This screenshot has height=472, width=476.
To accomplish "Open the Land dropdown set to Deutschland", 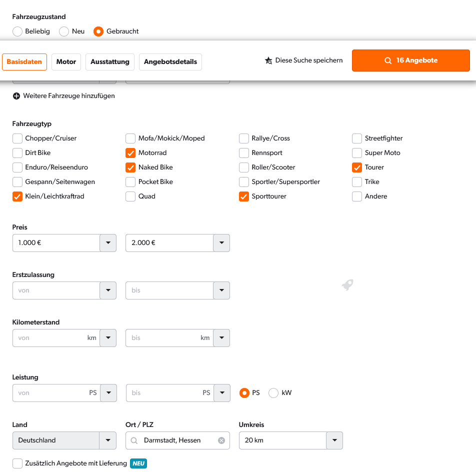I will point(108,440).
